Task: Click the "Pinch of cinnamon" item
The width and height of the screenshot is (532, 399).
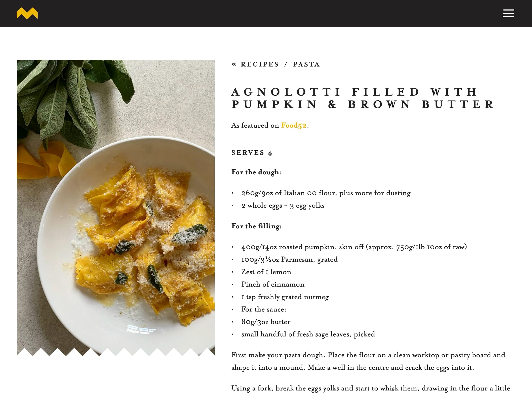Action: 273,284
